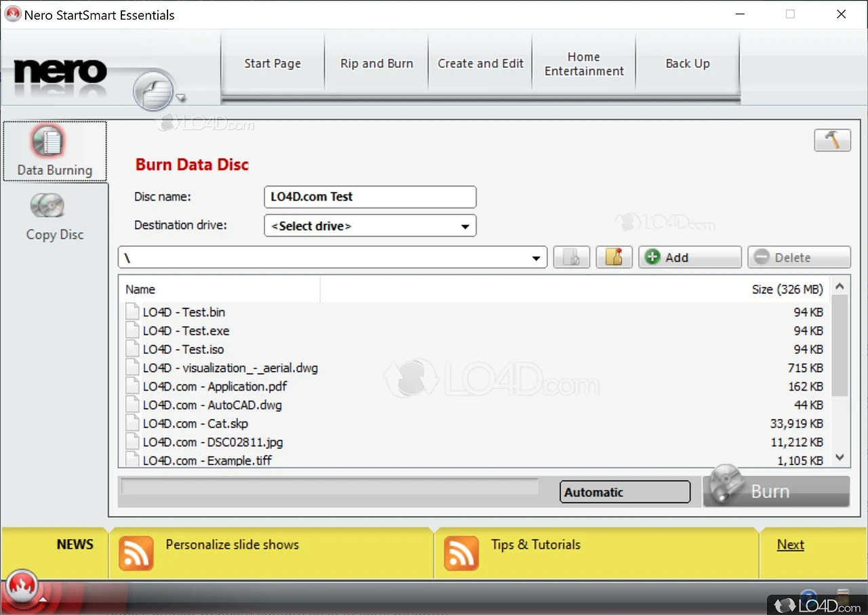Screen dimensions: 868x615
Task: Open the Create and Edit tab
Action: point(481,64)
